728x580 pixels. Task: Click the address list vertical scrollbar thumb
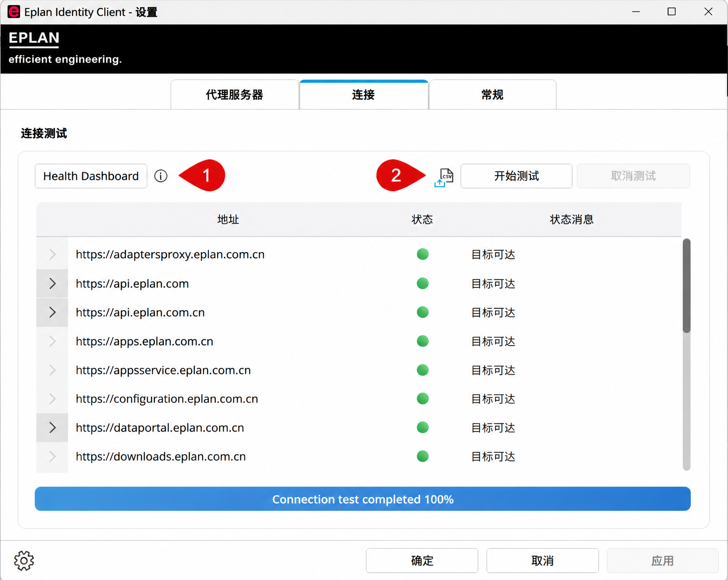686,286
